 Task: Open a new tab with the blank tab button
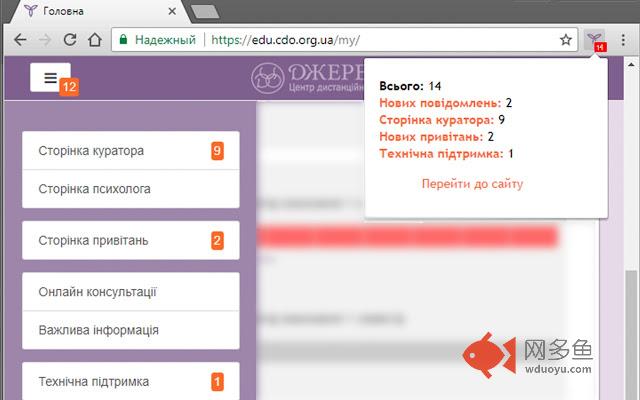click(x=205, y=11)
